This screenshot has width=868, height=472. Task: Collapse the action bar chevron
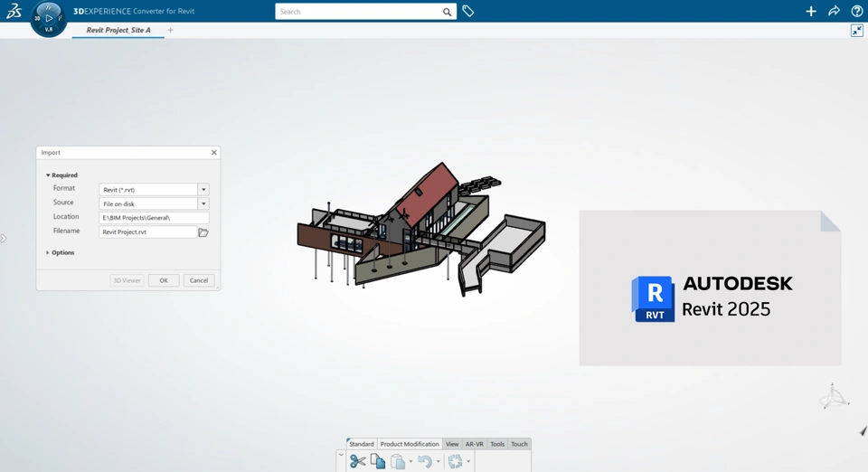point(341,456)
